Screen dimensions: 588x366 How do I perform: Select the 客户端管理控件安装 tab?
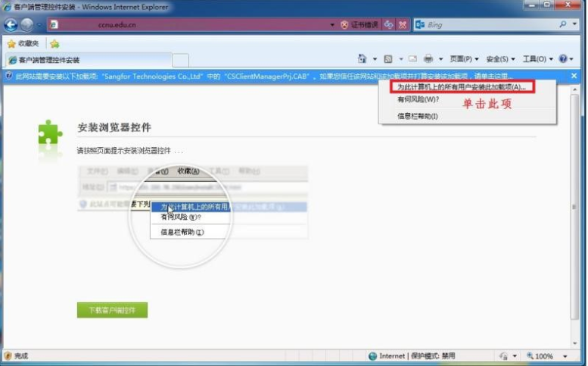88,60
